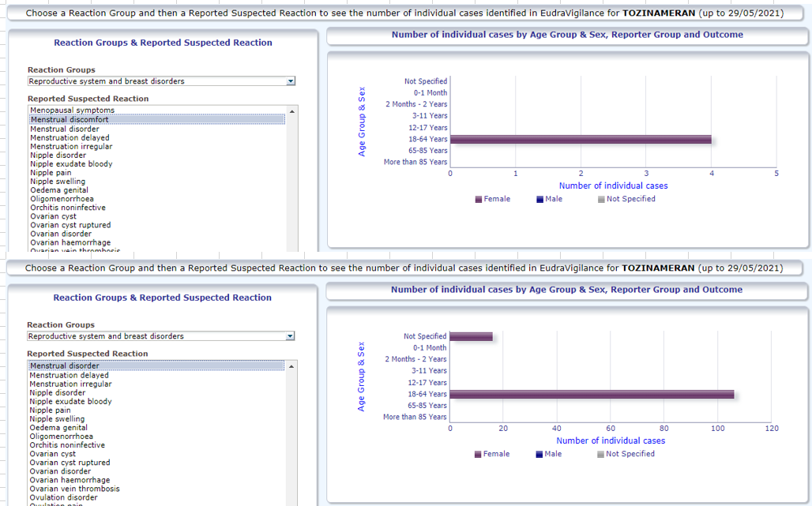Open the Reaction Groups dropdown in the lower panel
This screenshot has height=506, width=812.
point(290,336)
